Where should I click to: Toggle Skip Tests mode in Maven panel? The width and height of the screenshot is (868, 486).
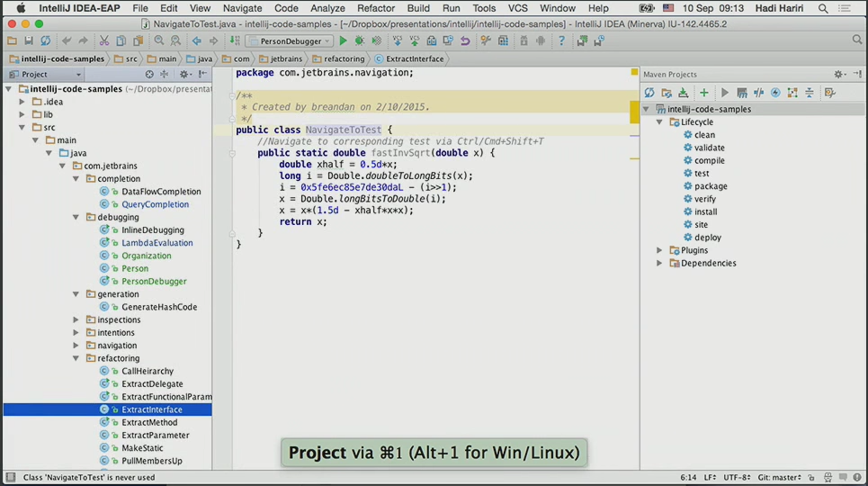(x=775, y=93)
